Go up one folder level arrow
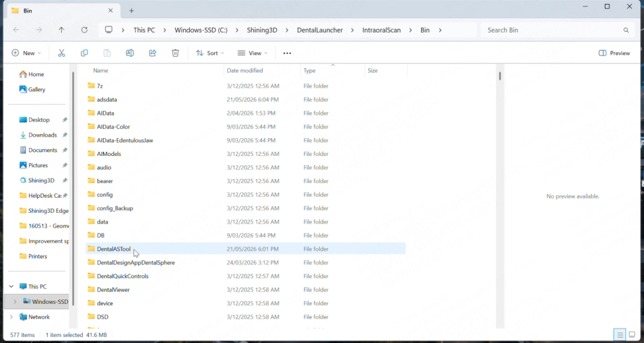 click(61, 30)
